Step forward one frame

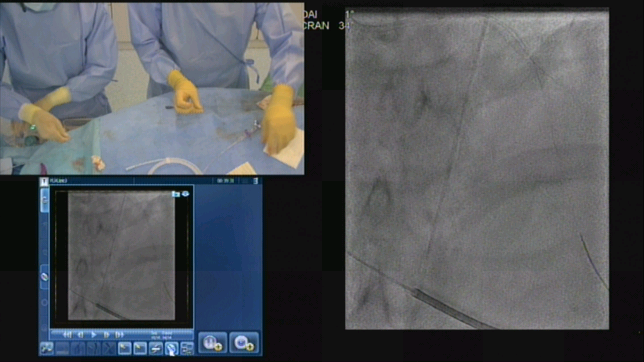tap(106, 335)
